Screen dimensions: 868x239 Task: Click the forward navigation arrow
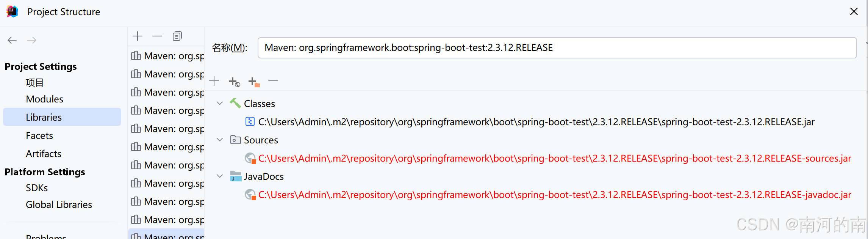click(32, 40)
